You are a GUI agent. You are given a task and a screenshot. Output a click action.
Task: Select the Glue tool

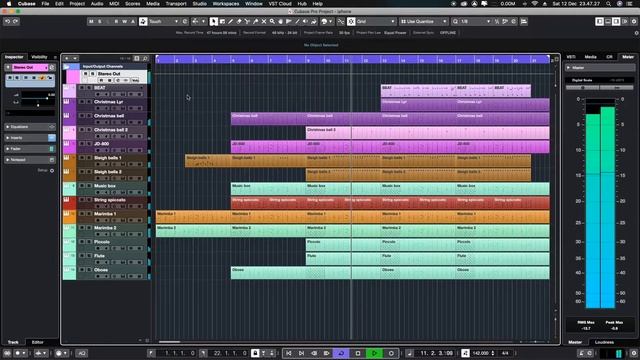coord(256,21)
